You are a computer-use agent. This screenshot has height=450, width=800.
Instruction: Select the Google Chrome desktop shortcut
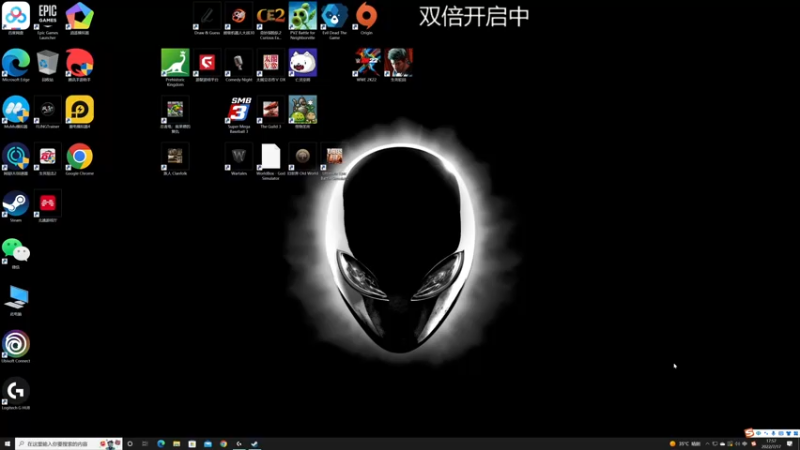(80, 159)
